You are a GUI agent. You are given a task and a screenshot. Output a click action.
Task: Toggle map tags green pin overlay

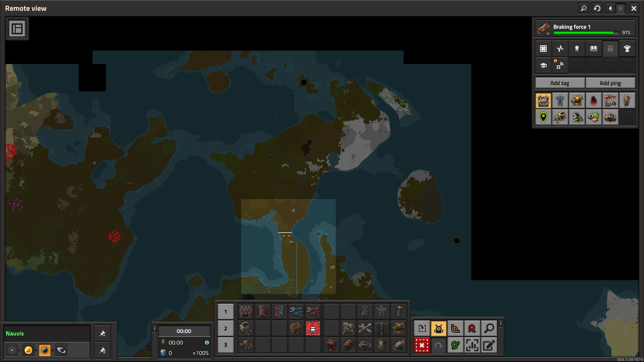[543, 117]
